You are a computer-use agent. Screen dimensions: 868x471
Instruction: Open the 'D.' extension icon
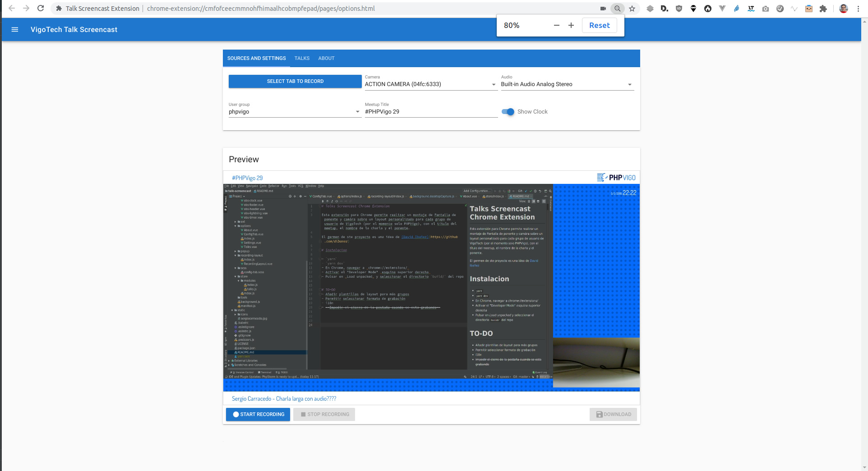coord(665,9)
